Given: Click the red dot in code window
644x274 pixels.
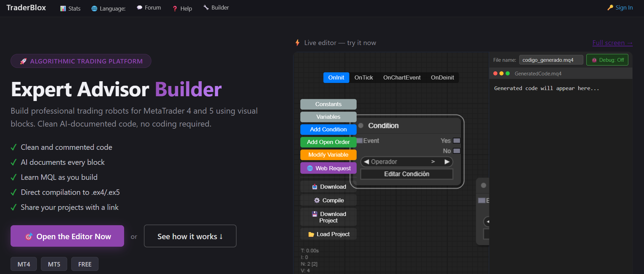Looking at the screenshot, I should coord(495,73).
